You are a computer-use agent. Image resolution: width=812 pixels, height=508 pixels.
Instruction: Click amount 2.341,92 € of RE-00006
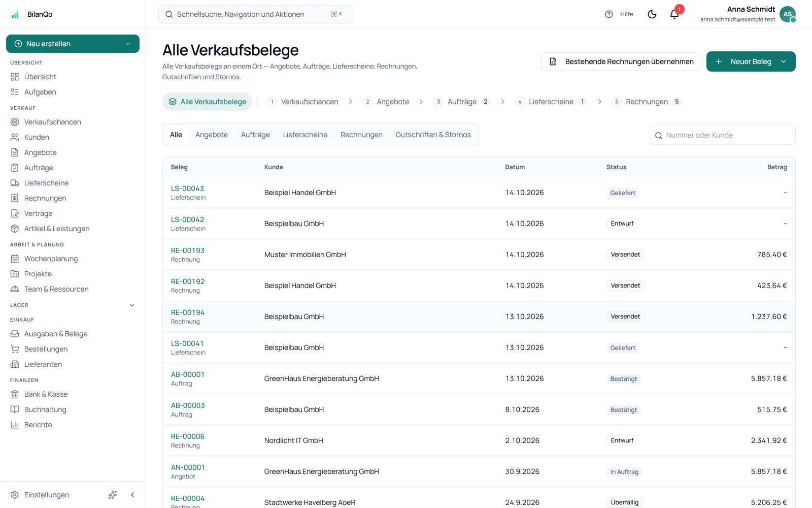(769, 440)
